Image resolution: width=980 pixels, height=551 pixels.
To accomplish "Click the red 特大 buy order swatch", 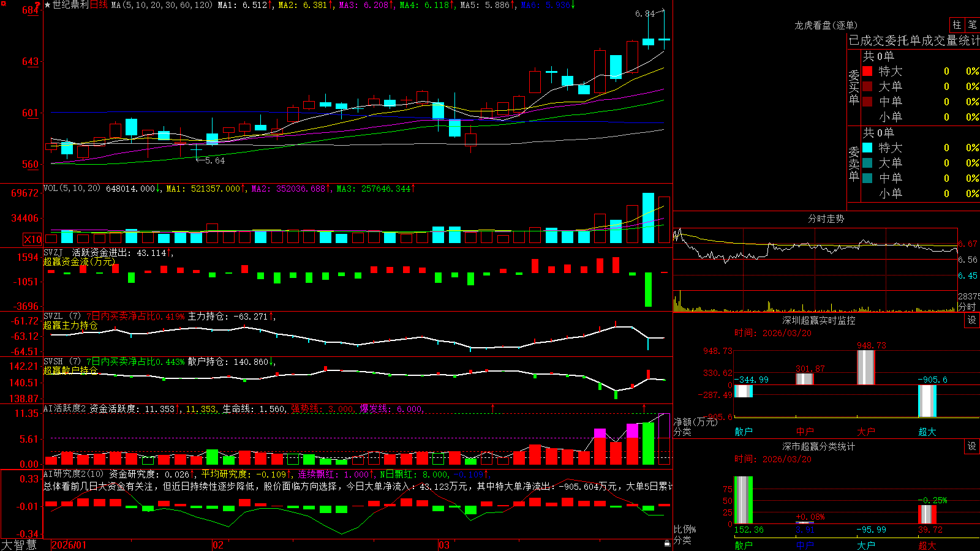I will click(x=867, y=71).
